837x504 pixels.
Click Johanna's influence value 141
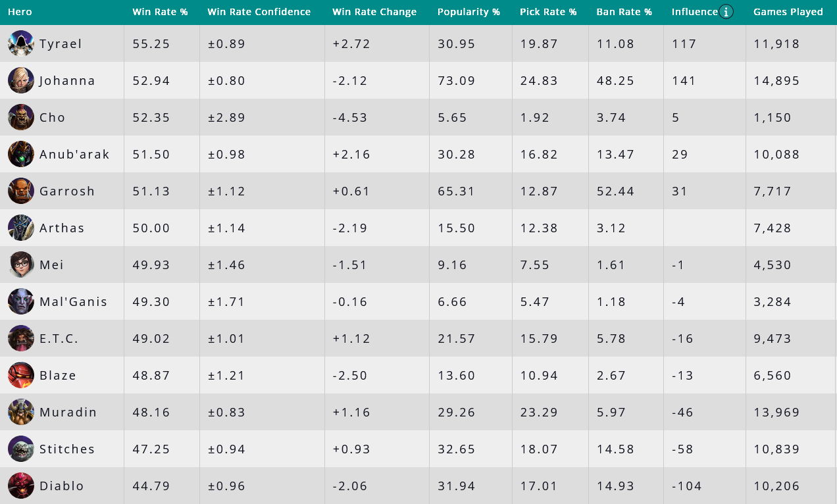(683, 81)
